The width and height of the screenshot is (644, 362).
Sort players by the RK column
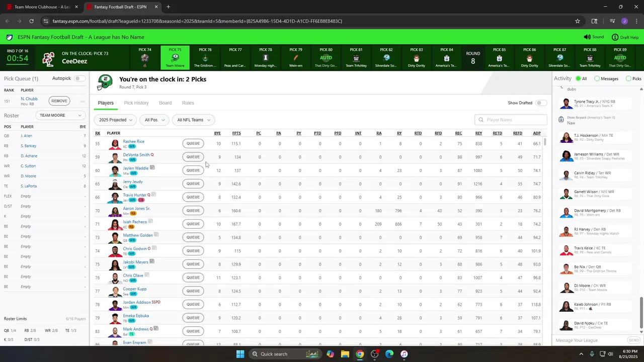coord(98,133)
